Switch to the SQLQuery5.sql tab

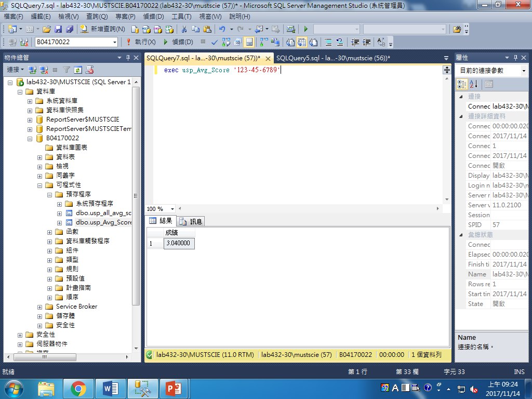[333, 58]
